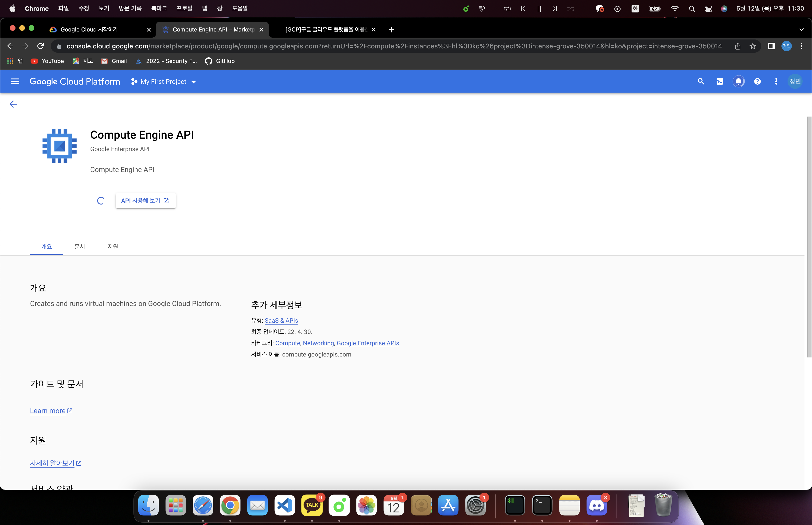Open Visual Studio Code from the Dock

[285, 505]
